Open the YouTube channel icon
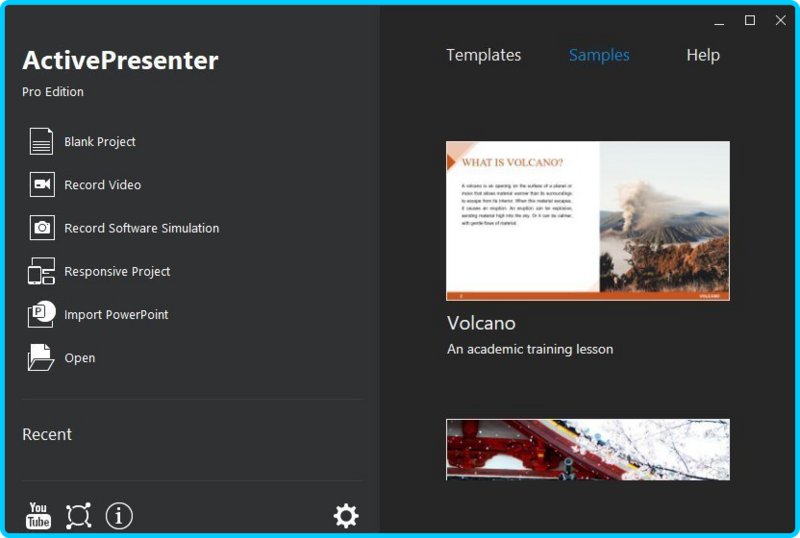This screenshot has height=538, width=800. click(38, 515)
